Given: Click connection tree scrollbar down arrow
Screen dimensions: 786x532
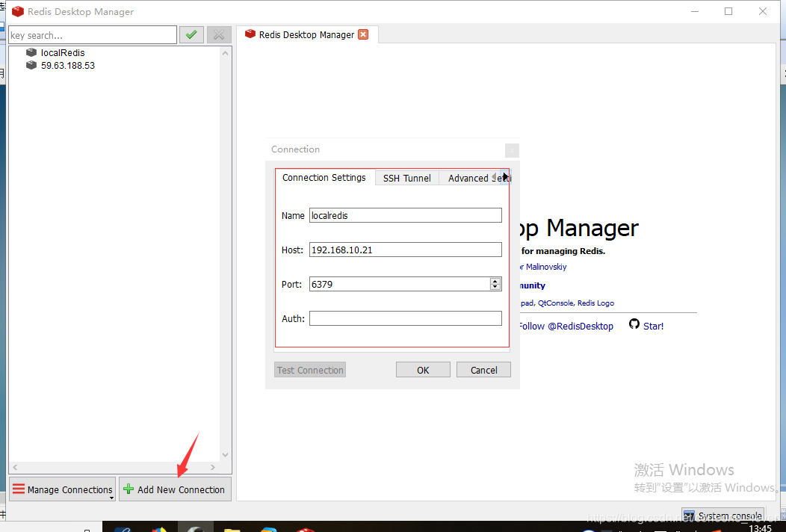Looking at the screenshot, I should point(225,455).
